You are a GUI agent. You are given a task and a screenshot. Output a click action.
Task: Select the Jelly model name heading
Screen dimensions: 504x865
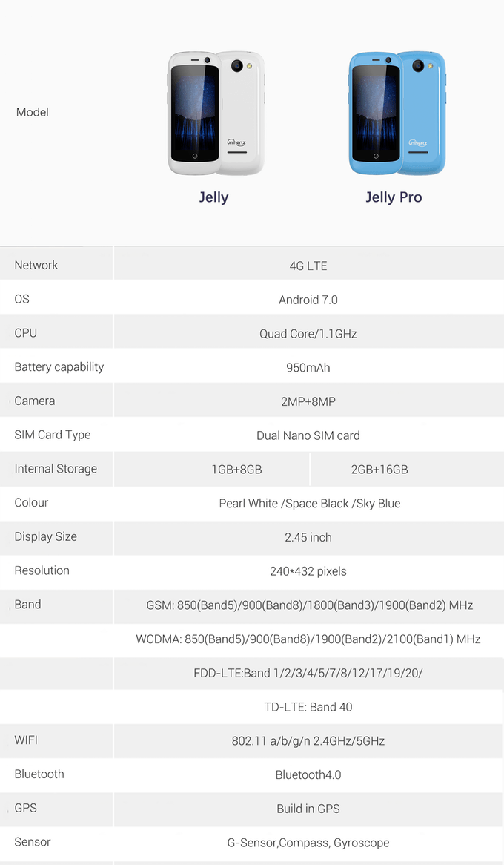(x=213, y=197)
